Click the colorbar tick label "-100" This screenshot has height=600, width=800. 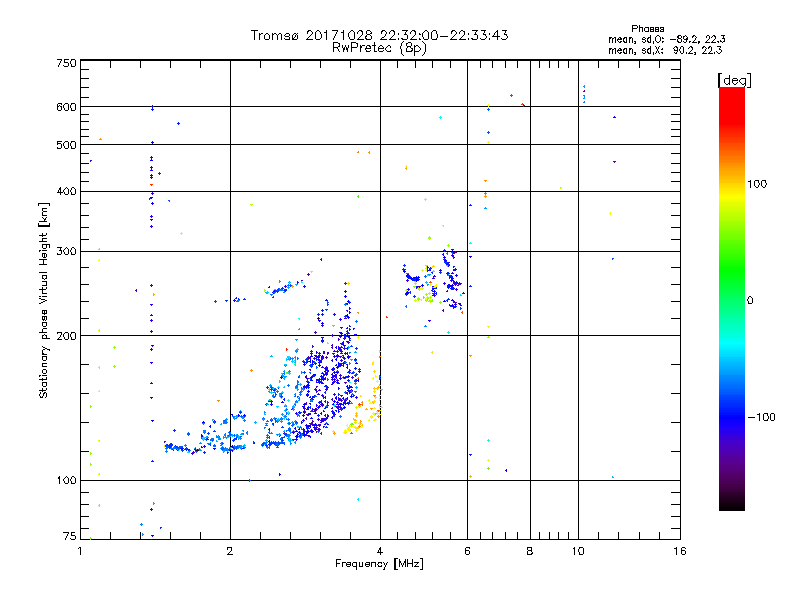click(761, 417)
